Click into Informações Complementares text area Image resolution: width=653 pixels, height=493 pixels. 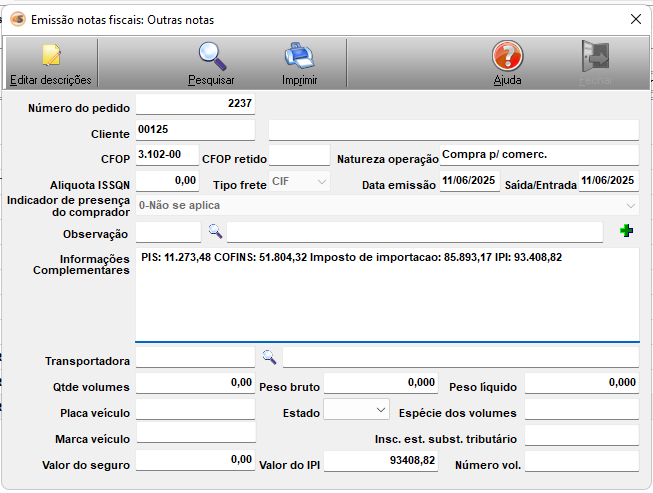click(387, 295)
